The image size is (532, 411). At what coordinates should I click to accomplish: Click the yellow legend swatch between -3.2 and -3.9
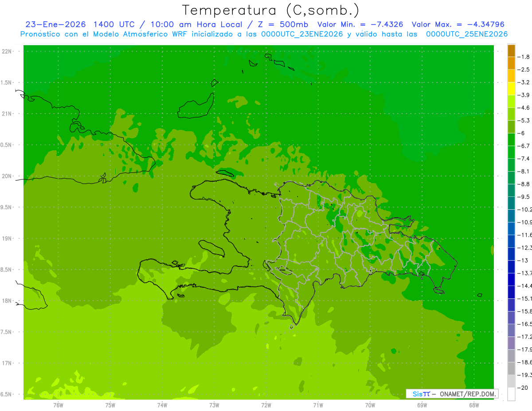pos(511,89)
